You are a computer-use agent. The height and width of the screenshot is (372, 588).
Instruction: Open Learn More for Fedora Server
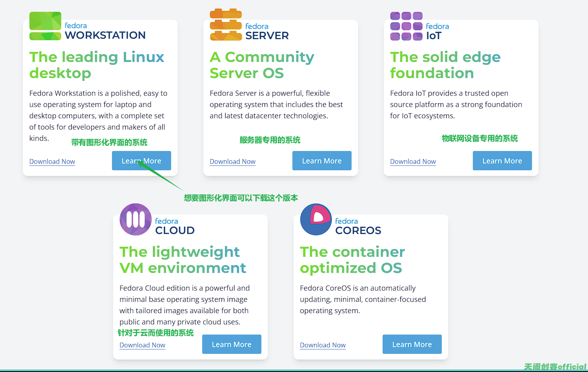pyautogui.click(x=322, y=161)
